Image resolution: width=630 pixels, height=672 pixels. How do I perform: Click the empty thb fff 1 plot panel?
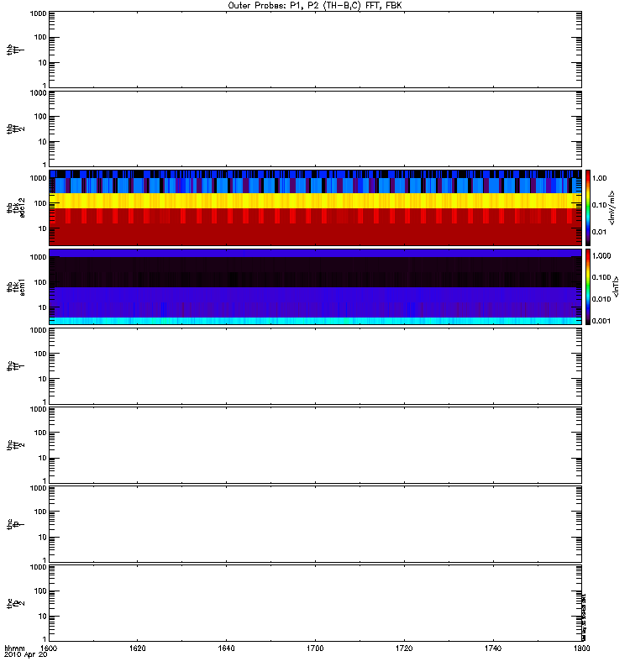(316, 50)
